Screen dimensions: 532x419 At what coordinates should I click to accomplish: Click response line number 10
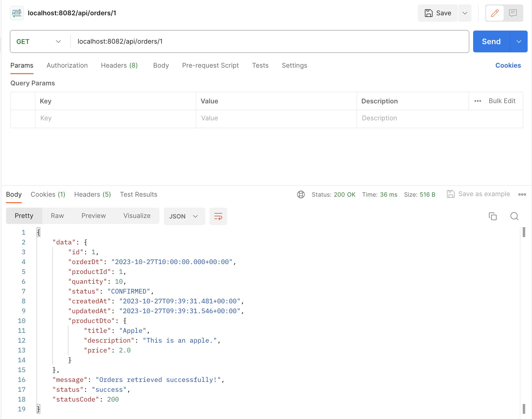coord(22,321)
